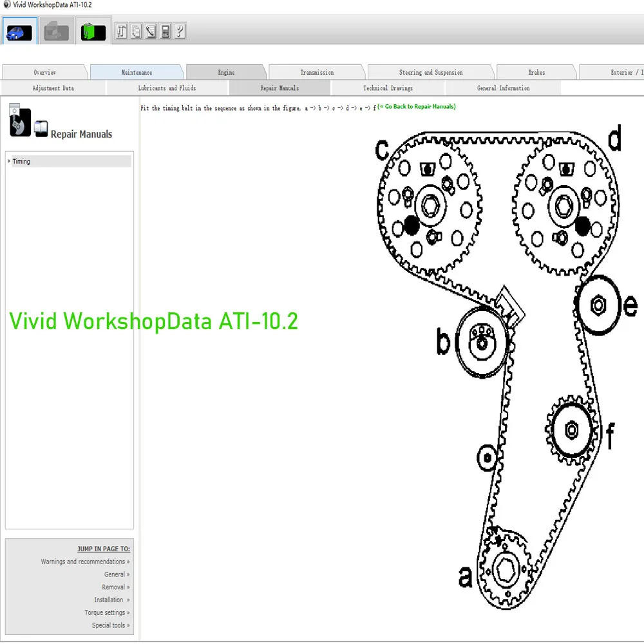The height and width of the screenshot is (644, 644).
Task: Open the Transmission tab
Action: (317, 72)
